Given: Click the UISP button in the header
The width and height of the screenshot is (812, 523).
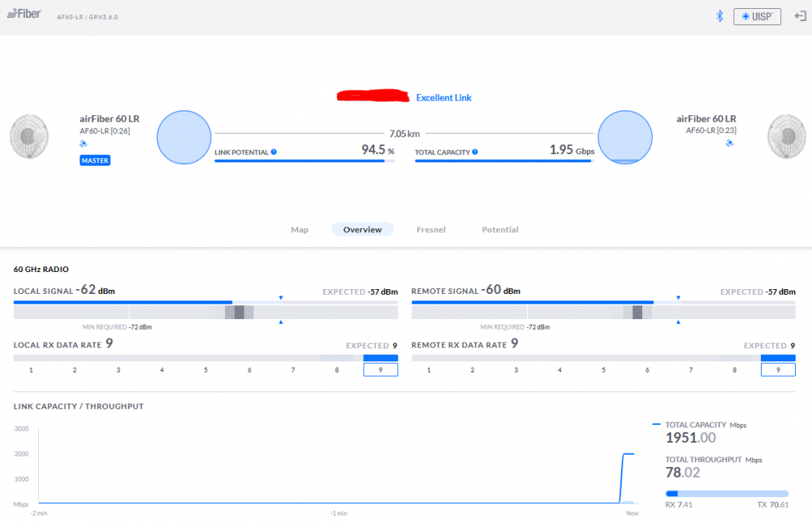Looking at the screenshot, I should tap(757, 16).
